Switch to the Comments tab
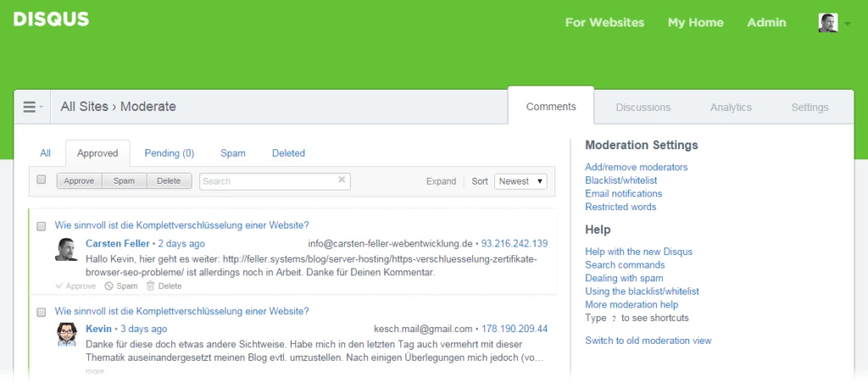Image resolution: width=868 pixels, height=388 pixels. (551, 107)
